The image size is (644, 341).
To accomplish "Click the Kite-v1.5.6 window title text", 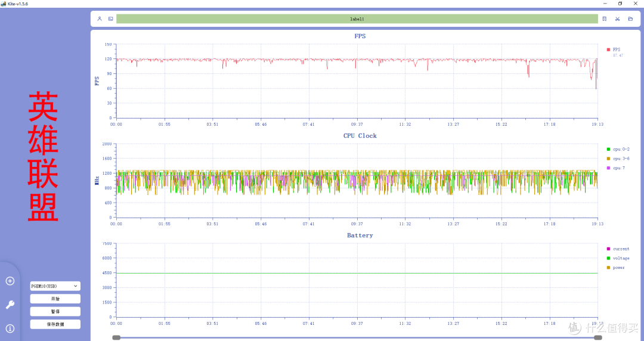I will 18,4.
